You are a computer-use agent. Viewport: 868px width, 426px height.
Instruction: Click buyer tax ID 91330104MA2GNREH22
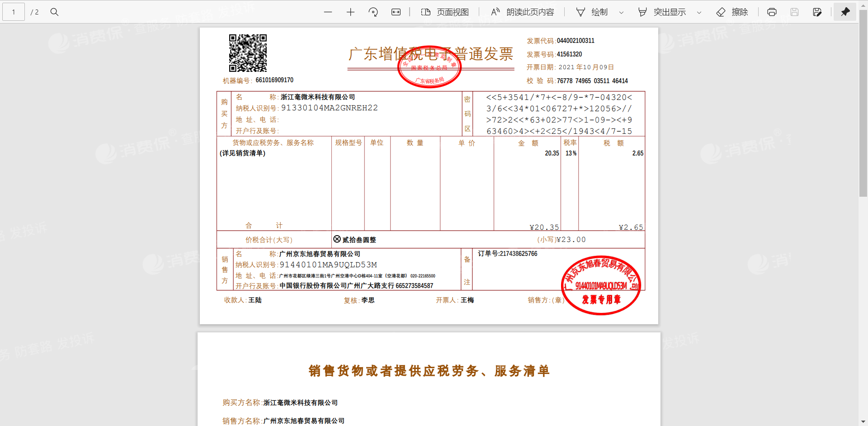click(330, 108)
